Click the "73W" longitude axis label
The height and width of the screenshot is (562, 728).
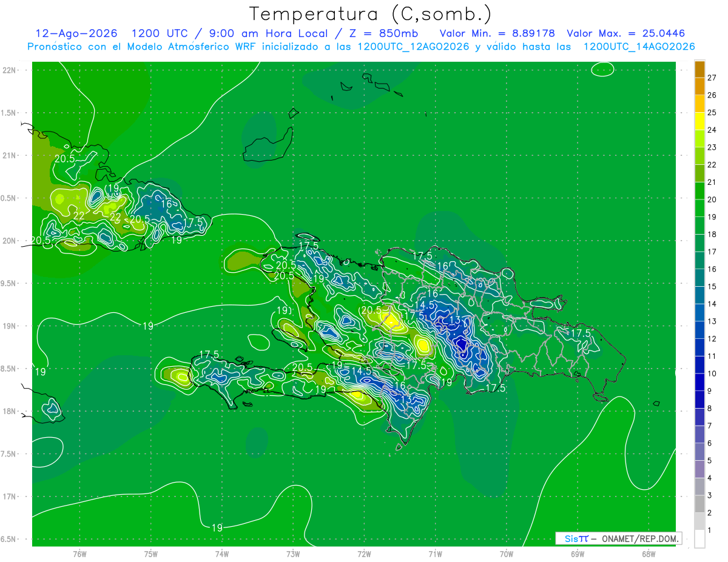293,554
